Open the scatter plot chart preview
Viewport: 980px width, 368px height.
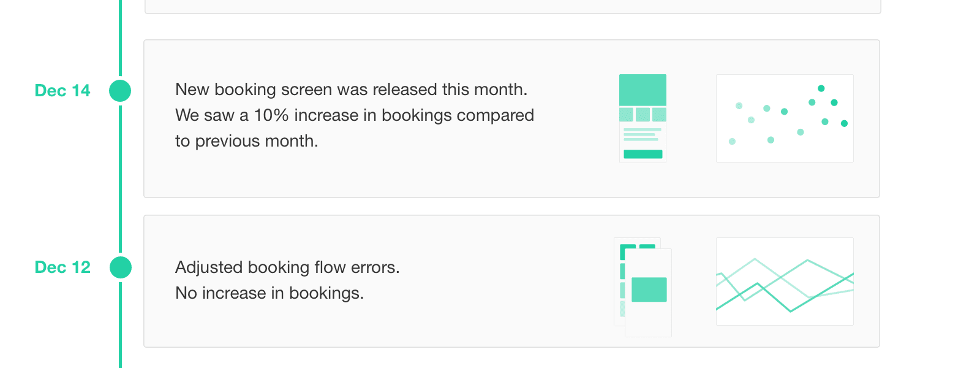785,118
